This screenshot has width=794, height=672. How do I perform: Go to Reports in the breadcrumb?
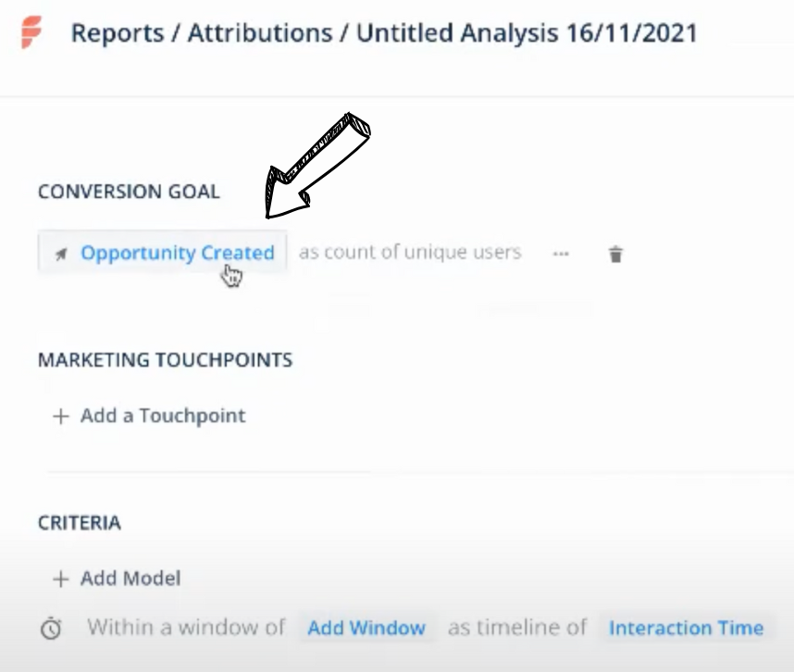118,33
